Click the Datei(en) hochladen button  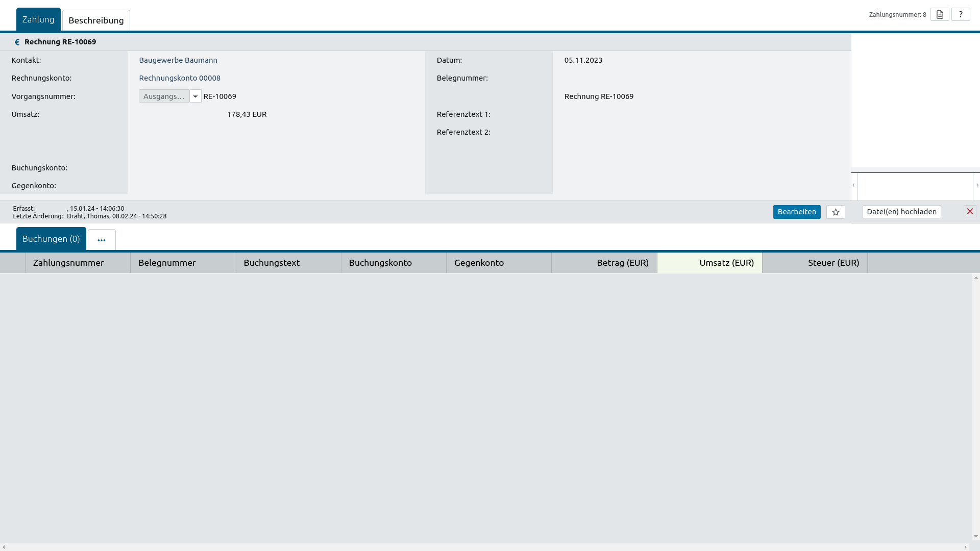click(901, 212)
